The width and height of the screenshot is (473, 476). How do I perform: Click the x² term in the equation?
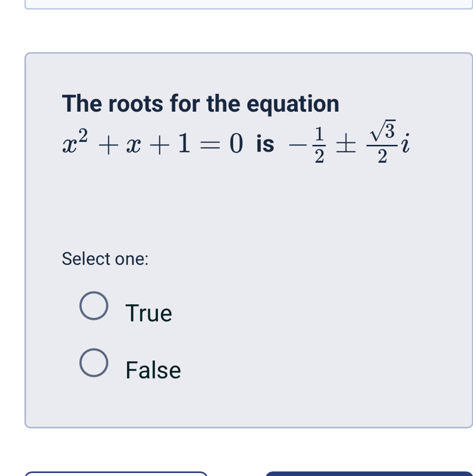pyautogui.click(x=75, y=143)
